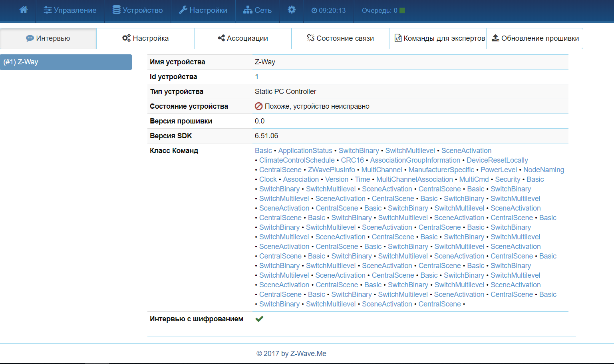Click the CRC16 command class link
The width and height of the screenshot is (614, 364).
click(x=352, y=160)
